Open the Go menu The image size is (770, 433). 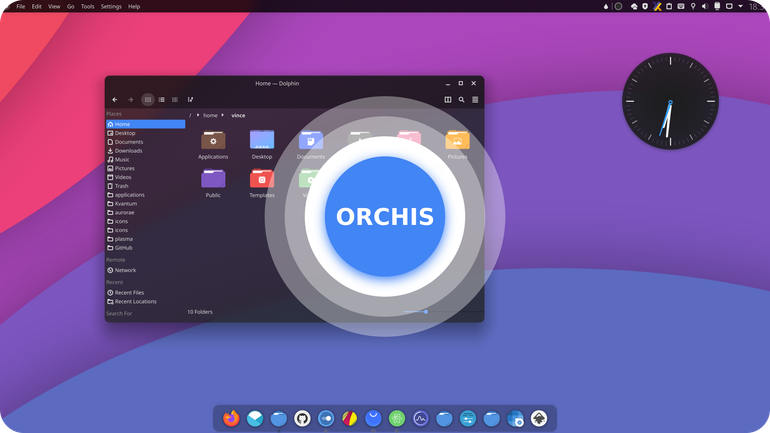pos(71,6)
